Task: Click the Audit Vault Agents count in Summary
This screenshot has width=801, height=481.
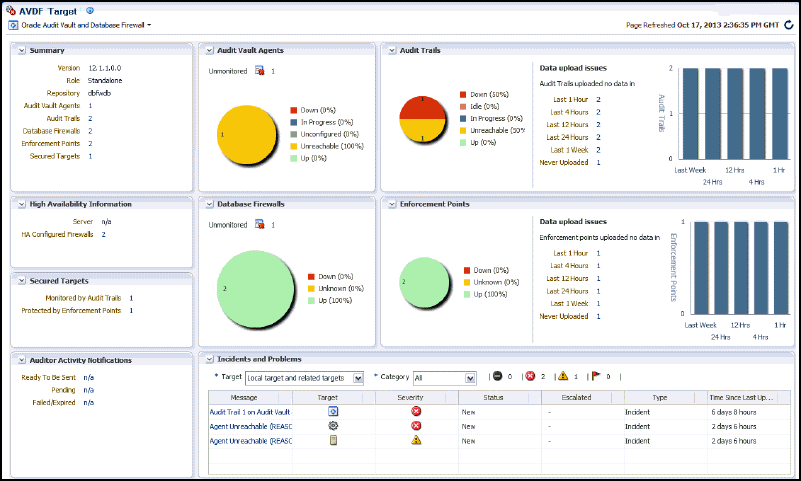Action: tap(90, 106)
